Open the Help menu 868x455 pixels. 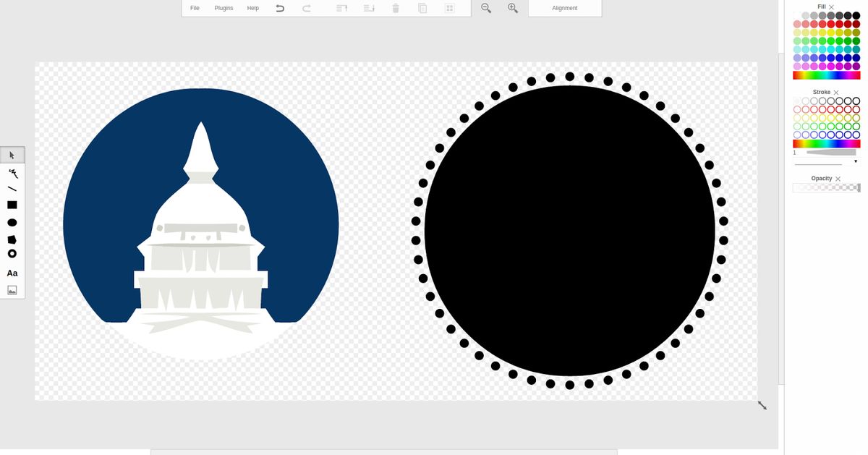click(x=252, y=8)
